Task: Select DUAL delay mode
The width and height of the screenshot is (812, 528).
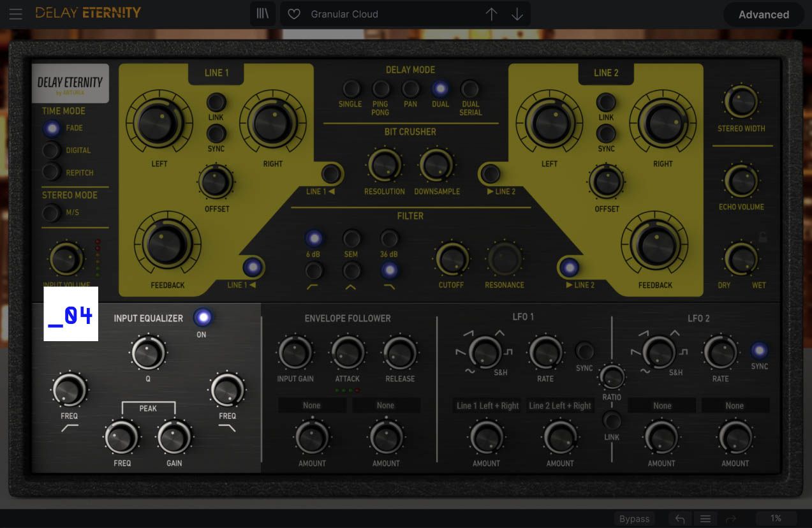Action: [440, 89]
